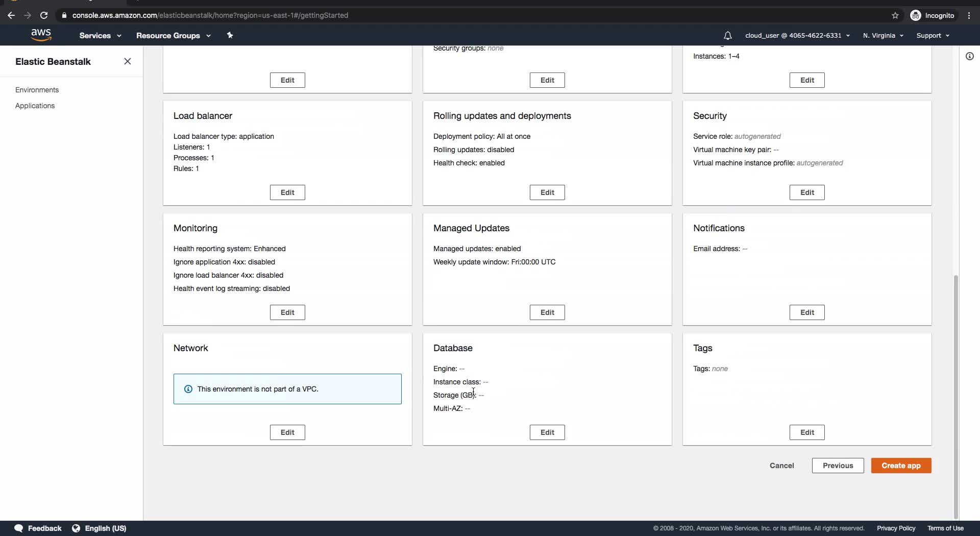This screenshot has height=536, width=980.
Task: Open the Privacy Policy link
Action: click(896, 528)
